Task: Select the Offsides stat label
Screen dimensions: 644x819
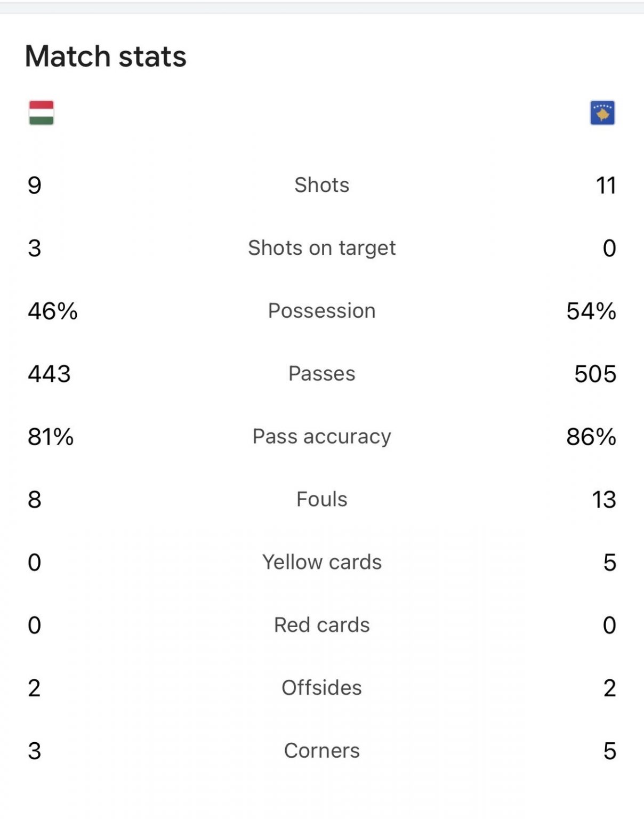Action: [x=322, y=688]
